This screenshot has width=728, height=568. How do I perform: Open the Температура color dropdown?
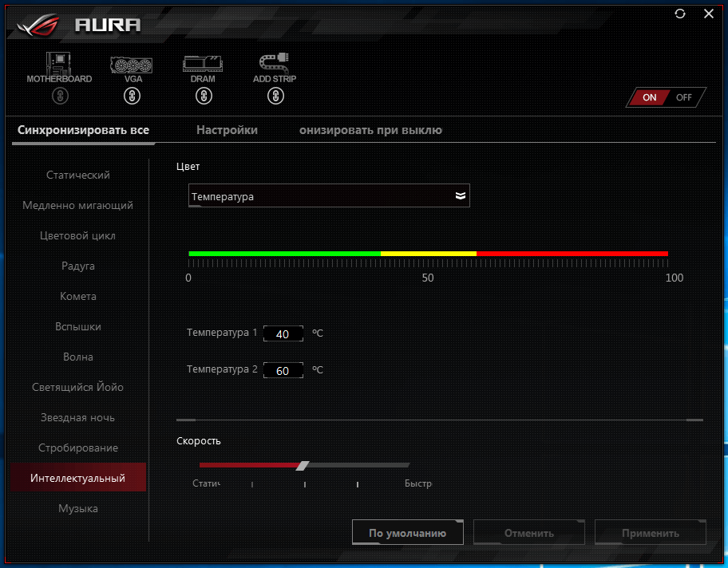(329, 196)
